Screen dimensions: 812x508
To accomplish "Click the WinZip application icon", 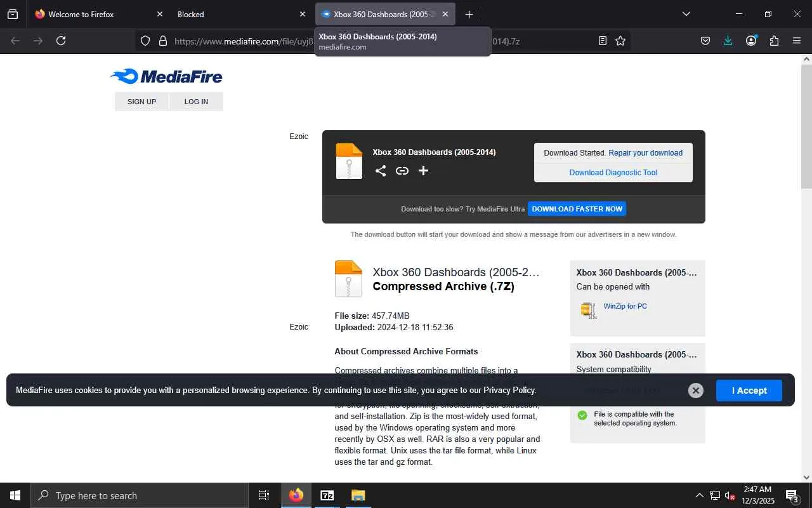I will [589, 310].
